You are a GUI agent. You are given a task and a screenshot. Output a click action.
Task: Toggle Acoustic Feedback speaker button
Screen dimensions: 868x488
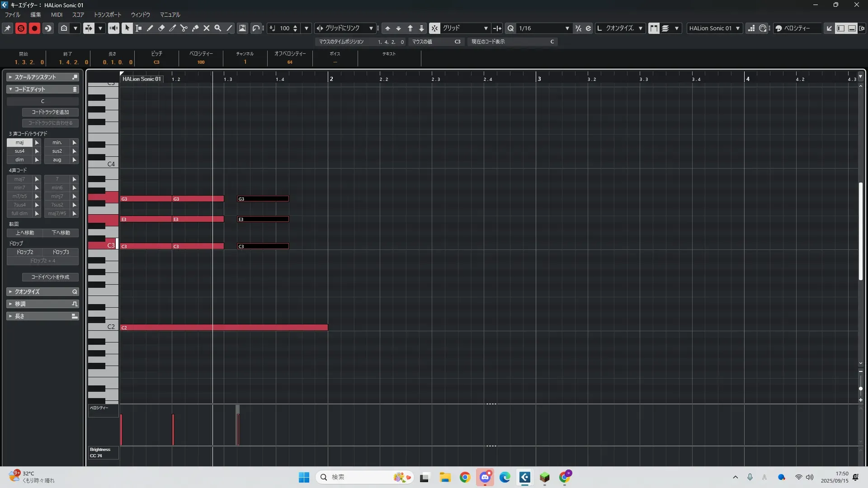point(113,28)
